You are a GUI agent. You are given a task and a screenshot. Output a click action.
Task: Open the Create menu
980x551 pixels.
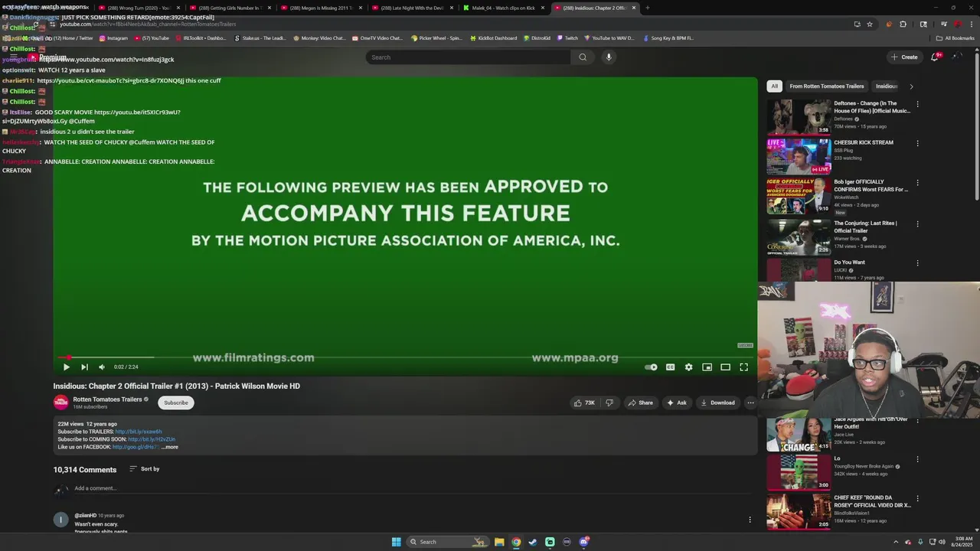903,57
